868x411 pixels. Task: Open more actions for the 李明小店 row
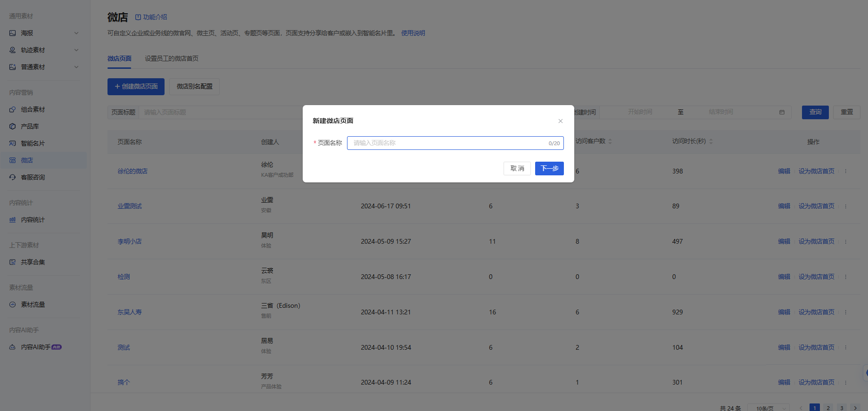pyautogui.click(x=846, y=241)
